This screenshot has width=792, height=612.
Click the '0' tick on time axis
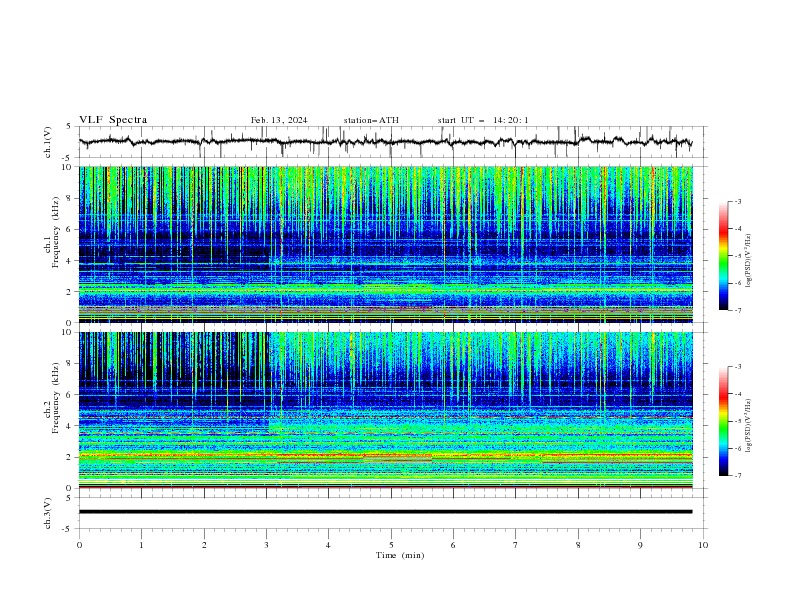[x=79, y=545]
